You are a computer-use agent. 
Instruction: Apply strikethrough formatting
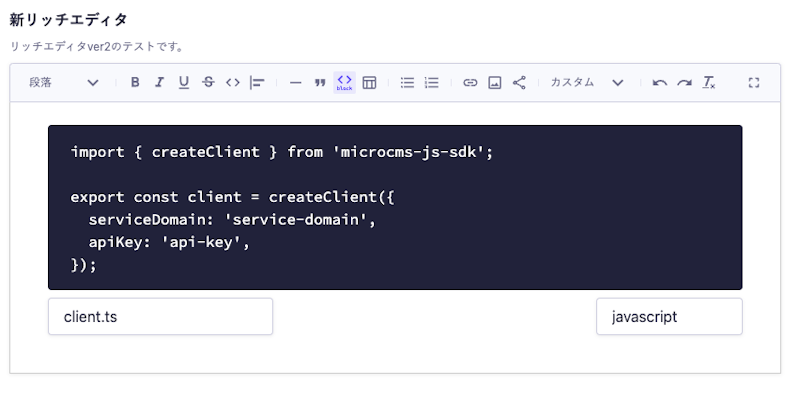(x=208, y=83)
